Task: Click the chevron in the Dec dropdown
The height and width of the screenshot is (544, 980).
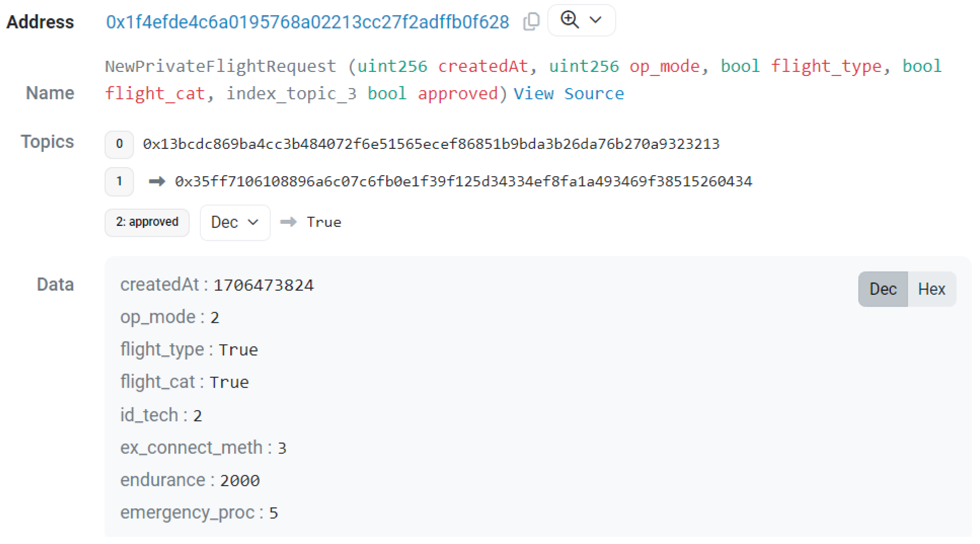Action: coord(253,222)
